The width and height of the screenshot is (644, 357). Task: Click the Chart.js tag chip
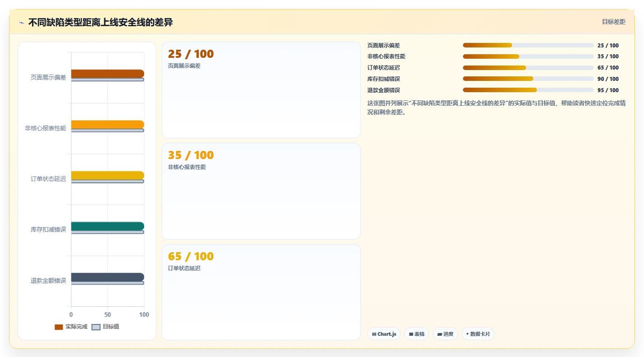click(x=384, y=334)
